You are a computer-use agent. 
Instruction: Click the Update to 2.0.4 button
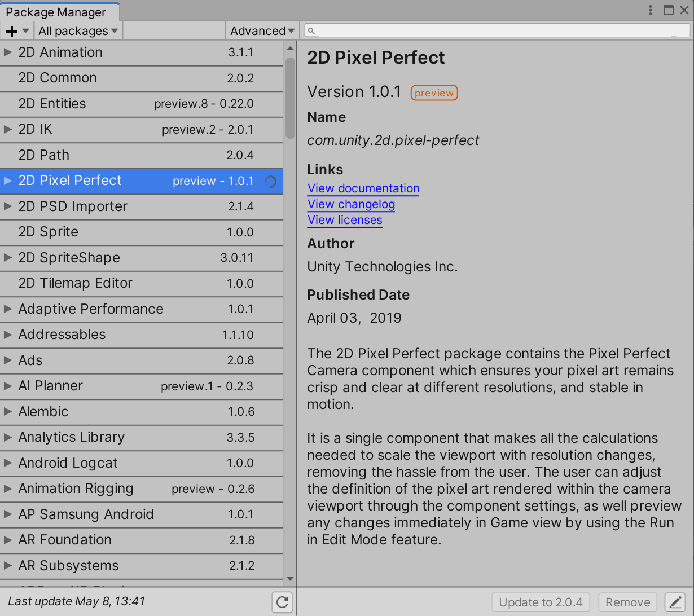(541, 602)
